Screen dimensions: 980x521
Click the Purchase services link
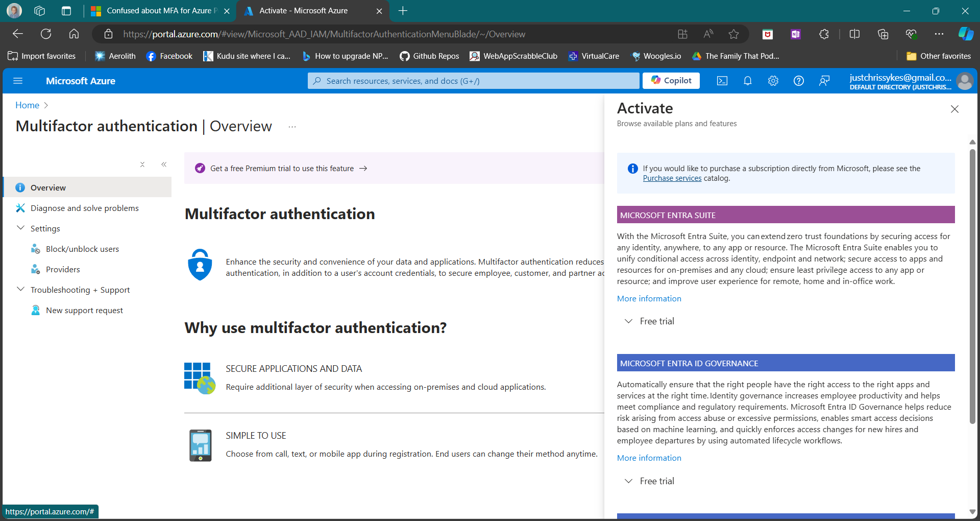tap(672, 178)
